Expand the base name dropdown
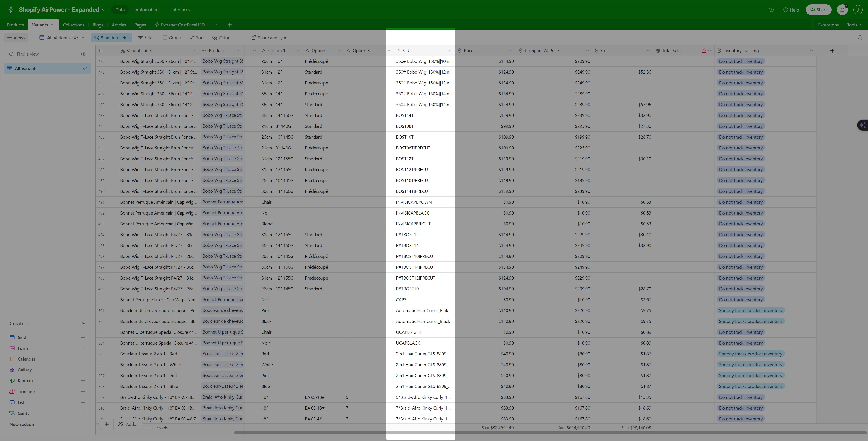The height and width of the screenshot is (441, 868). (x=104, y=10)
